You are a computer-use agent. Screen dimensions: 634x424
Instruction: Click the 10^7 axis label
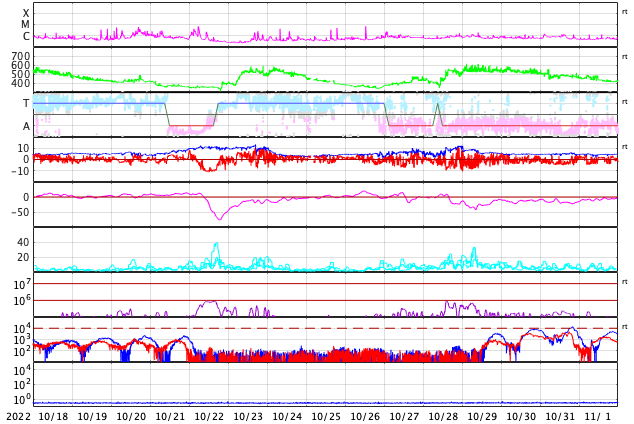pos(22,284)
